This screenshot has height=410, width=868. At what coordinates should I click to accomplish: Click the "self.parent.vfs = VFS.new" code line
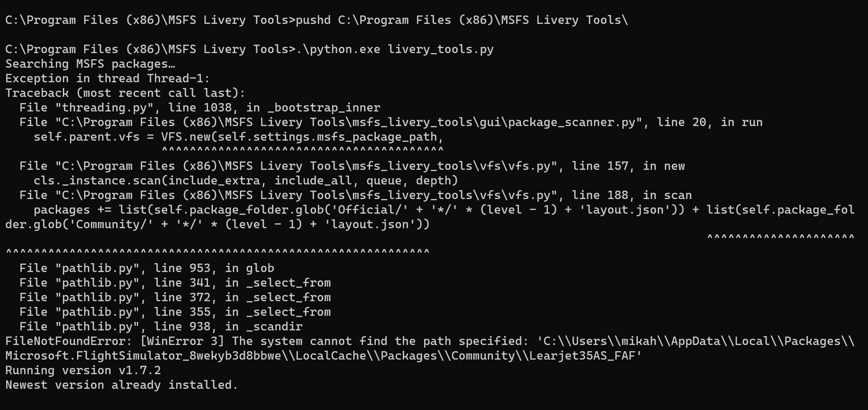point(239,137)
